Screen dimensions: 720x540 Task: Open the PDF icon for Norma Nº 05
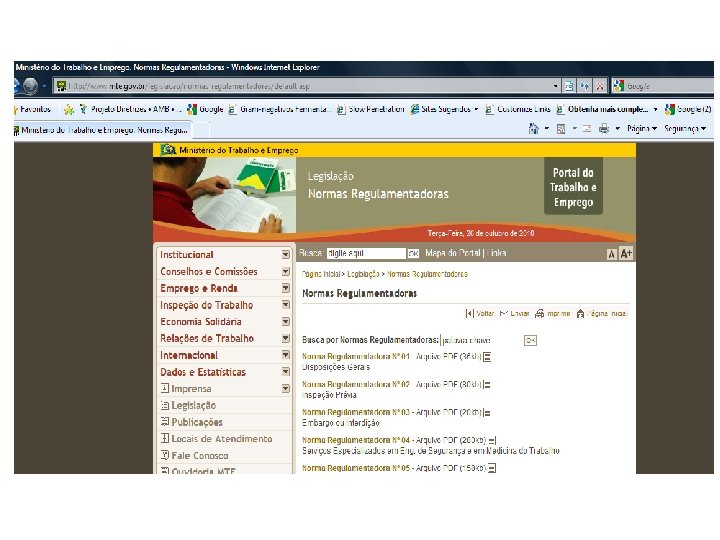[x=492, y=468]
